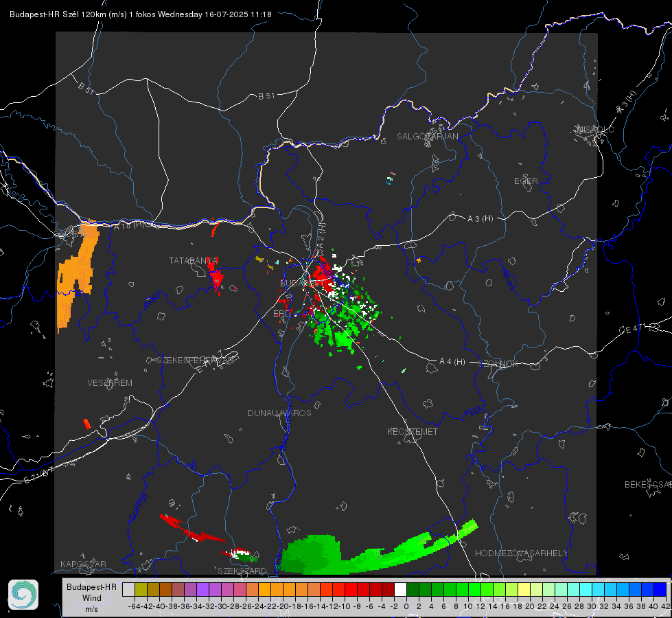This screenshot has width=672, height=618.
Task: Click the MISKOLC city label
Action: point(596,130)
